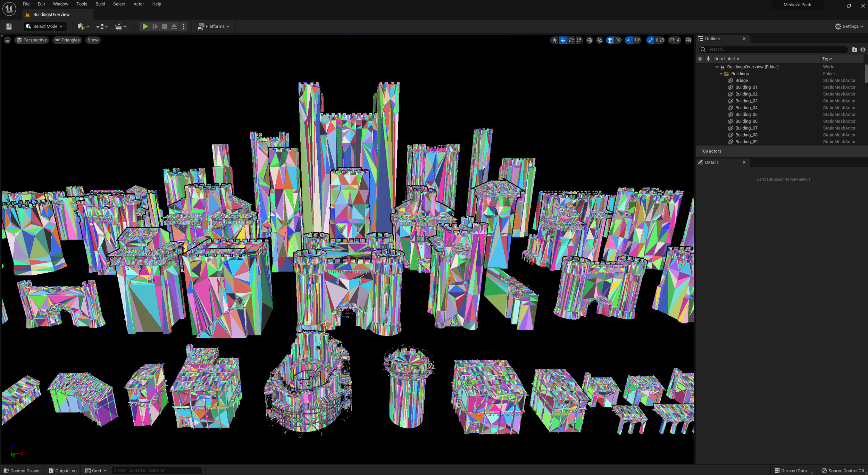
Task: Open the play options three-dot menu
Action: click(x=184, y=26)
